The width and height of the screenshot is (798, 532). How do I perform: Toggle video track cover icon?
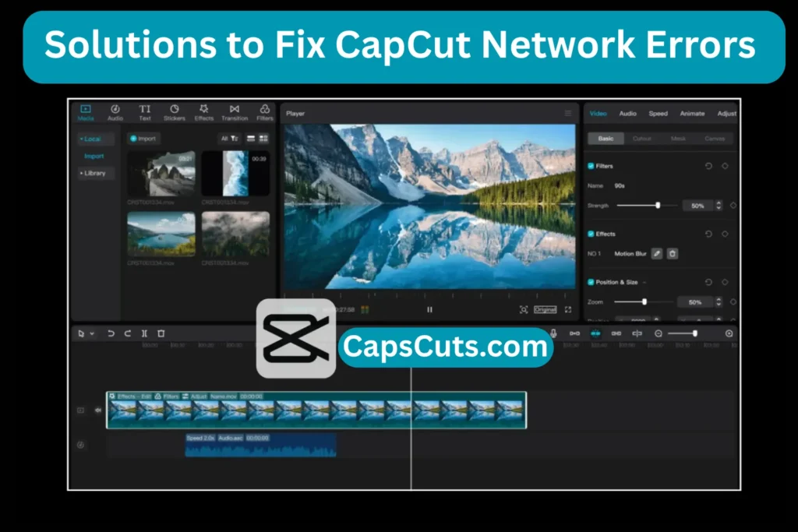pyautogui.click(x=80, y=410)
